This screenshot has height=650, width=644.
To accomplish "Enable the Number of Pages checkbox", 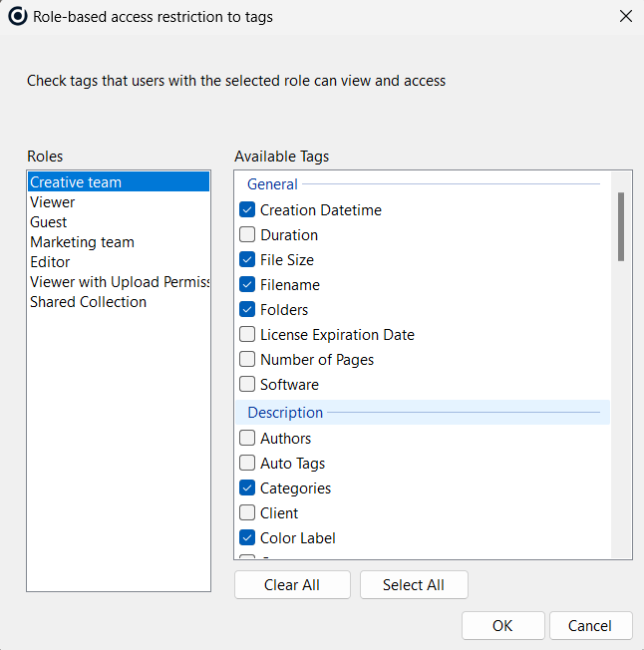I will pos(247,360).
